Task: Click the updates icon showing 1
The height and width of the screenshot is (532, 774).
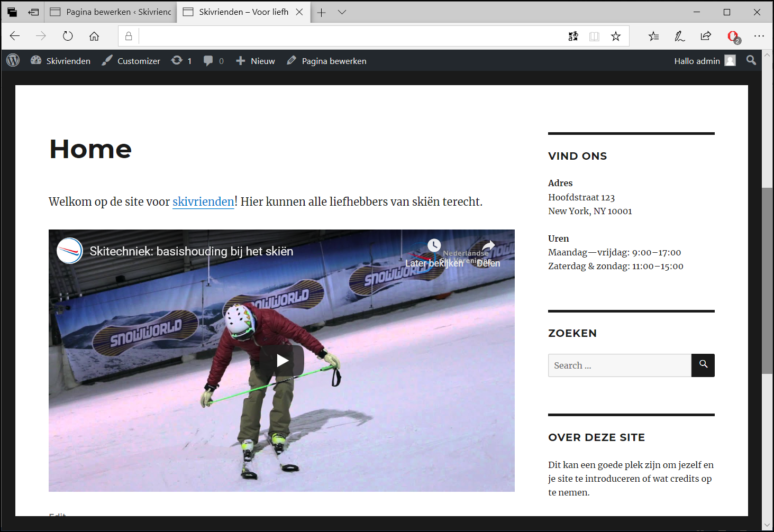Action: coord(181,61)
